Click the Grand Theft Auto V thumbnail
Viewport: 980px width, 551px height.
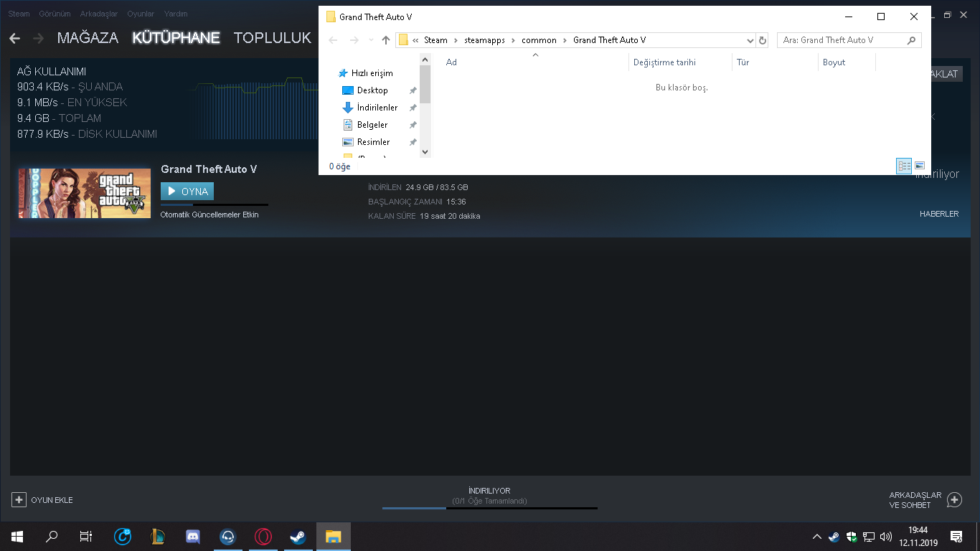[x=84, y=193]
